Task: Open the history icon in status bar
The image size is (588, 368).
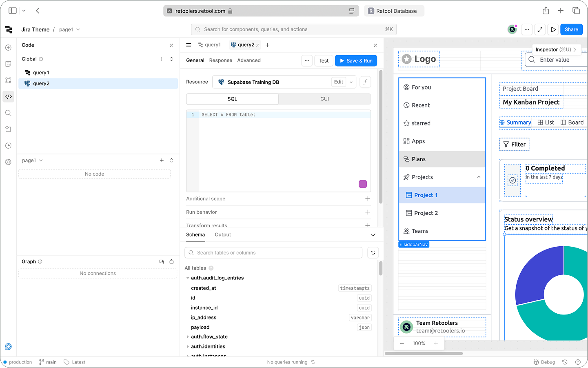Action: (565, 362)
